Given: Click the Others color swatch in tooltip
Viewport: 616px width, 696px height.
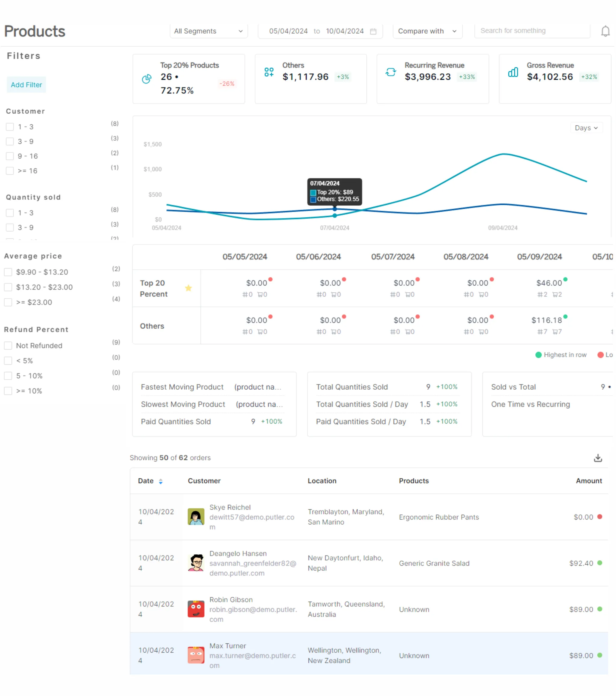Looking at the screenshot, I should pyautogui.click(x=314, y=200).
